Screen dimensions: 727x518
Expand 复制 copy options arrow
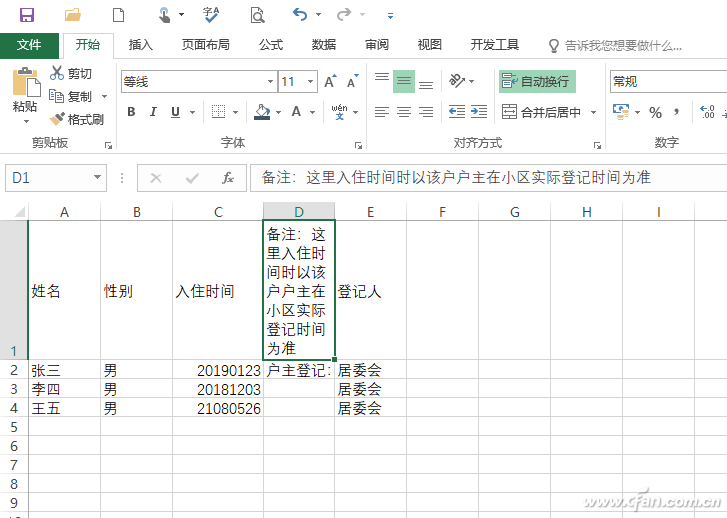tap(104, 96)
